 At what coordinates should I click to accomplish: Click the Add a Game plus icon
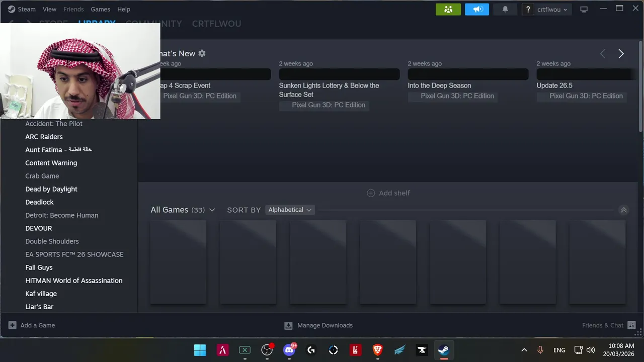(13, 325)
